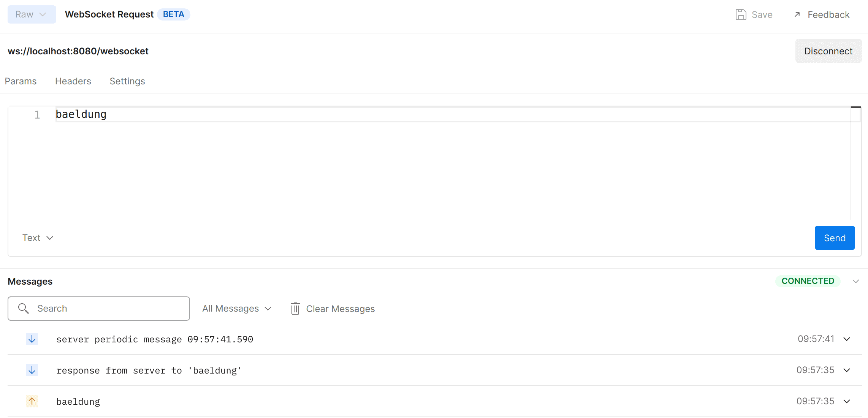The width and height of the screenshot is (868, 418).
Task: Expand the sent baeldung message row
Action: pos(847,401)
